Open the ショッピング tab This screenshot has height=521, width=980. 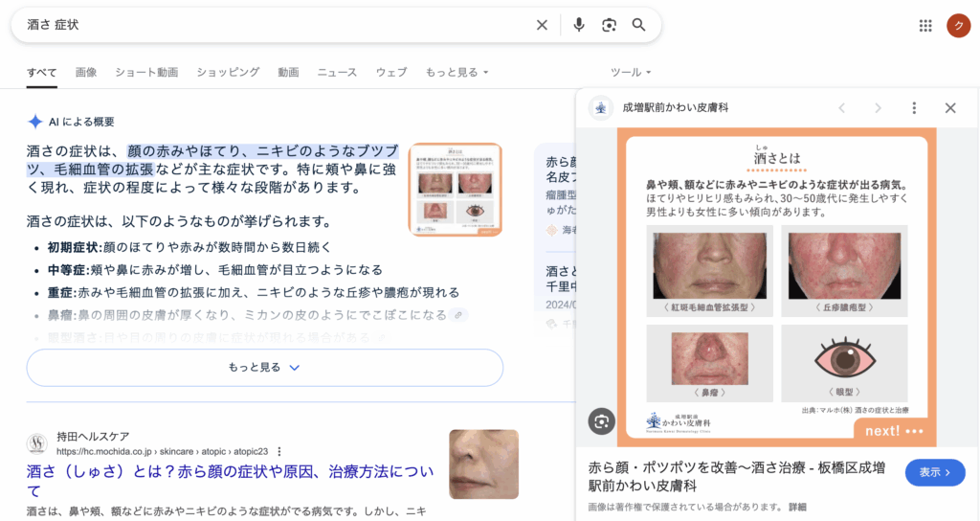(228, 73)
